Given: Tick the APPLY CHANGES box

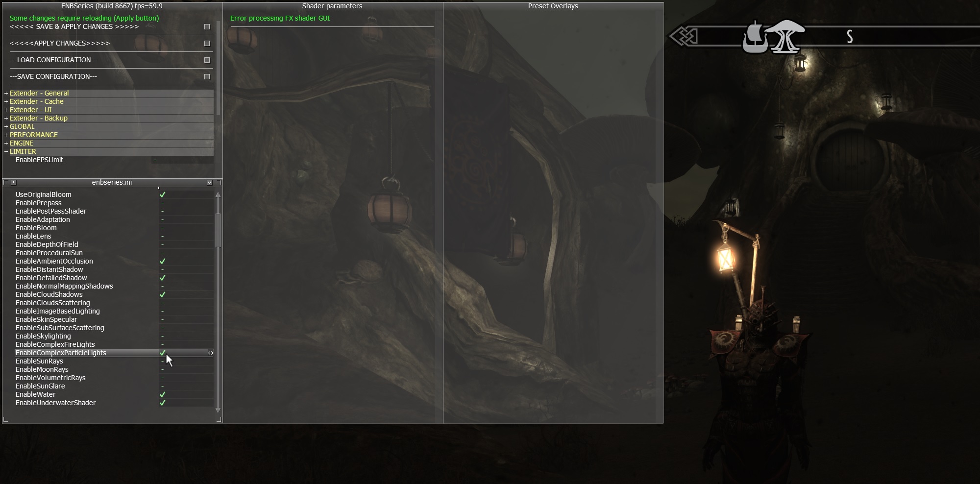Looking at the screenshot, I should point(207,44).
